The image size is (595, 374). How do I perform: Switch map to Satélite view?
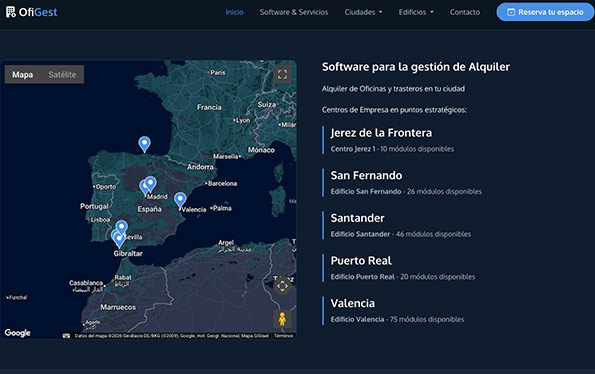point(62,75)
